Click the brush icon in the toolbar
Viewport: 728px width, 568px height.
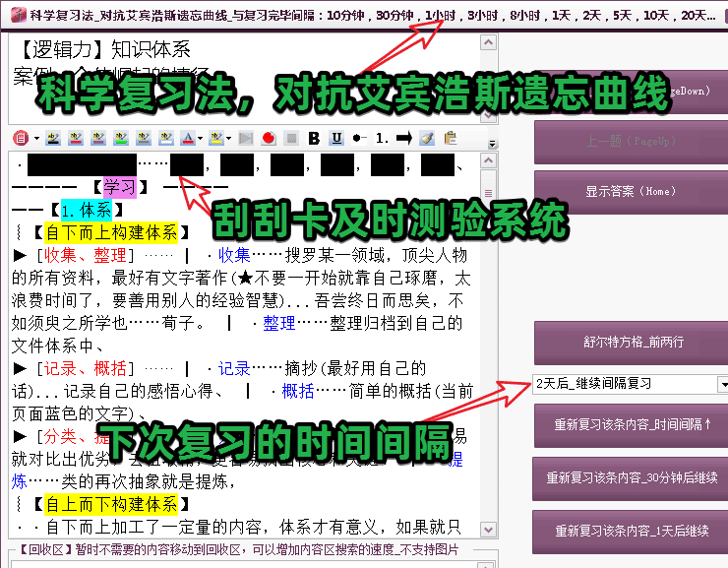[427, 138]
